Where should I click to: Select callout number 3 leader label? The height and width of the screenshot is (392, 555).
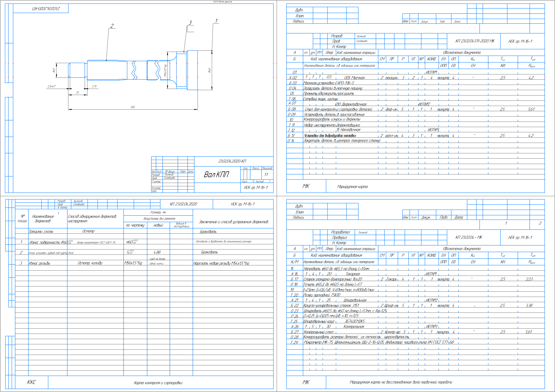[x=190, y=23]
